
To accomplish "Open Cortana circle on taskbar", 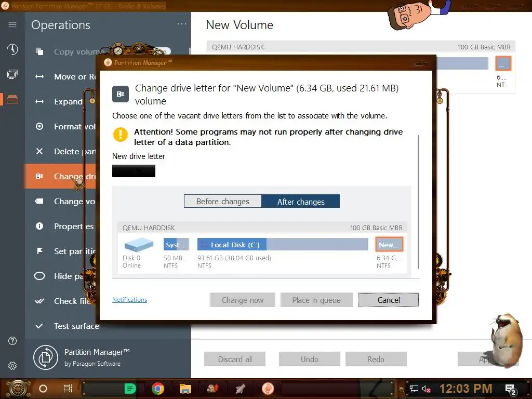I will coord(43,389).
